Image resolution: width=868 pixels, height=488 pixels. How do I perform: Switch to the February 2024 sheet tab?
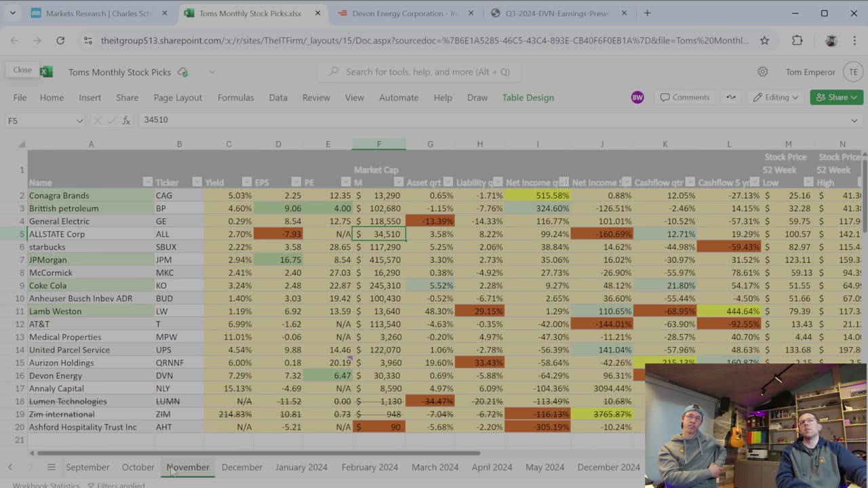370,467
